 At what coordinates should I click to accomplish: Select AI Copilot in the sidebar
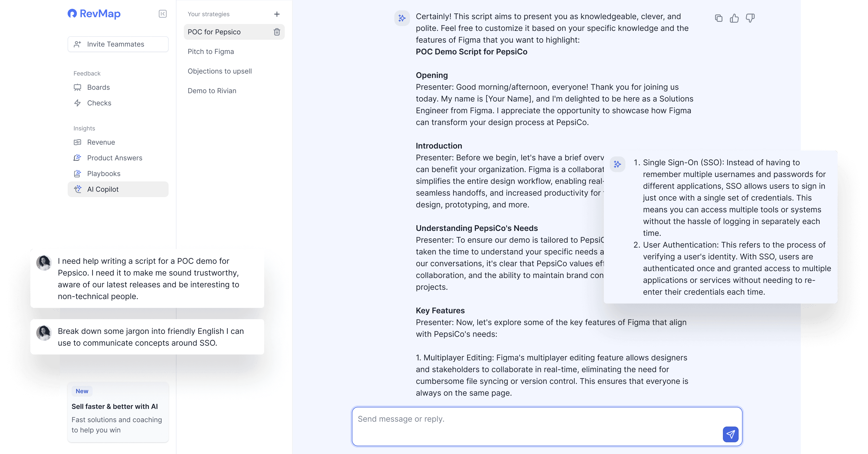118,189
